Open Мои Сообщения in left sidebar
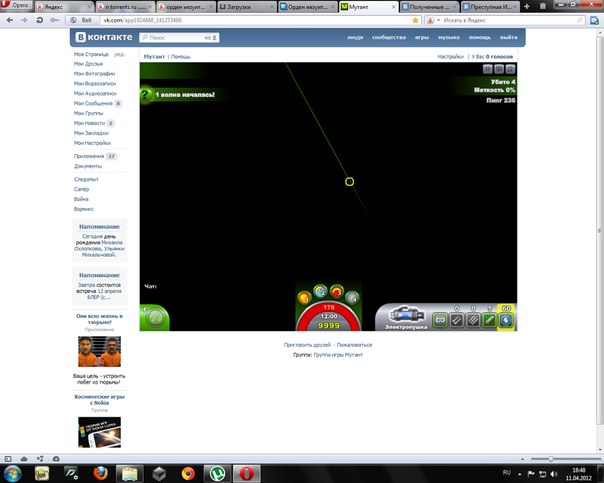This screenshot has width=604, height=483. 93,103
